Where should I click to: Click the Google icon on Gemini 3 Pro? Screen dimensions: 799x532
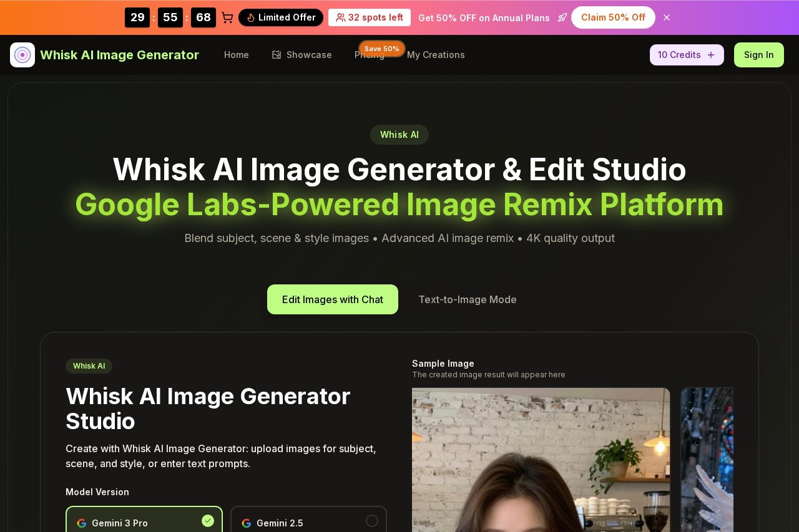click(82, 523)
